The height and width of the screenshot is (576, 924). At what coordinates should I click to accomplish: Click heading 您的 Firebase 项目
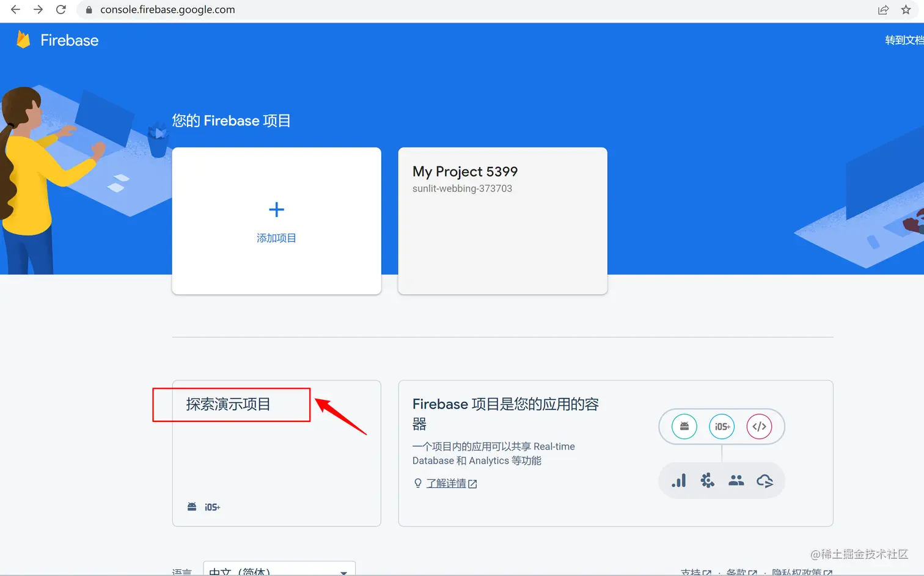(x=231, y=120)
